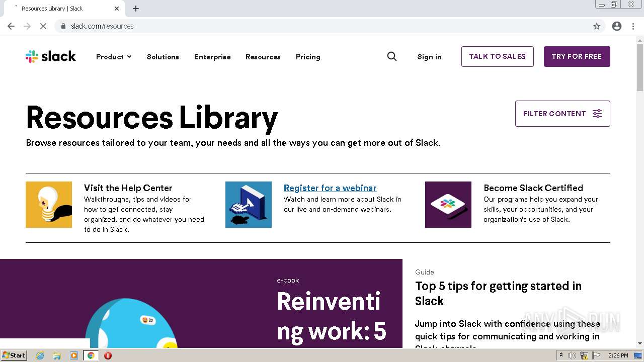Click the Sign in link
The image size is (644, 362).
coord(429,57)
